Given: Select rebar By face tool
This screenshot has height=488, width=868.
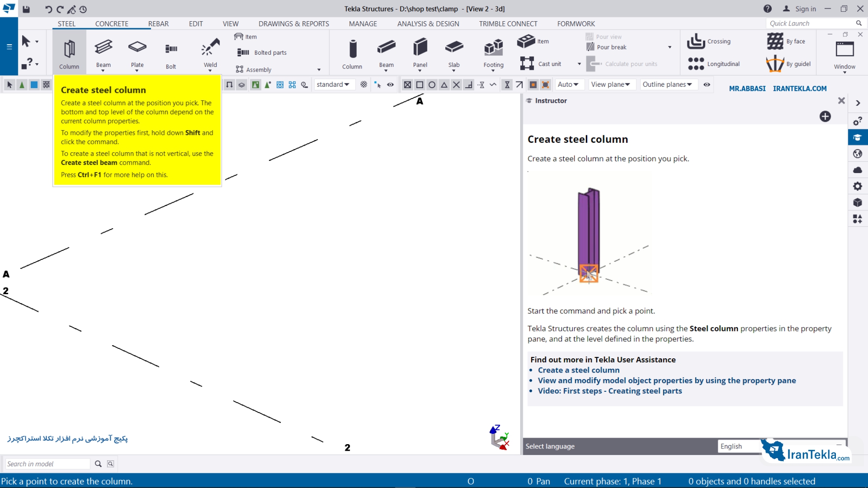Looking at the screenshot, I should (x=786, y=41).
